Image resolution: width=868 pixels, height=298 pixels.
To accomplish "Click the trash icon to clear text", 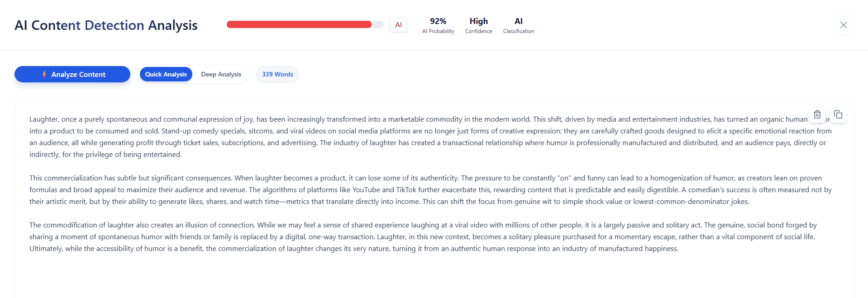I will 817,115.
